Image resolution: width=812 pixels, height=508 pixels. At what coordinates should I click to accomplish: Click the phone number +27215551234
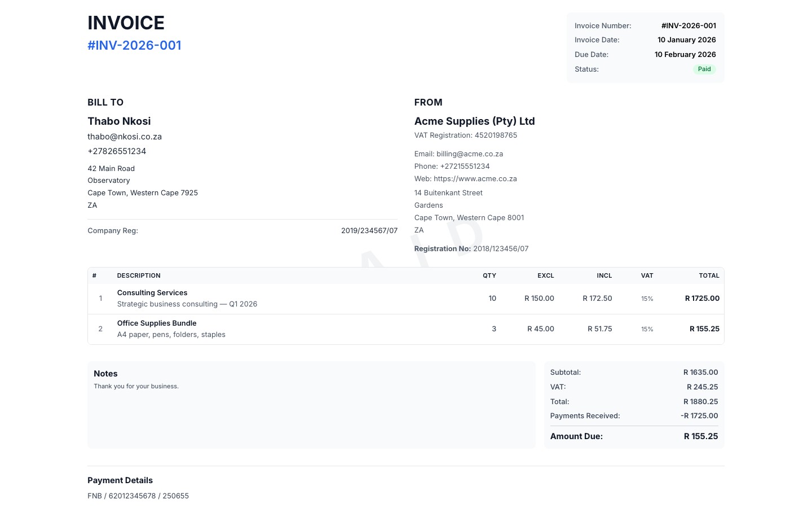(465, 166)
